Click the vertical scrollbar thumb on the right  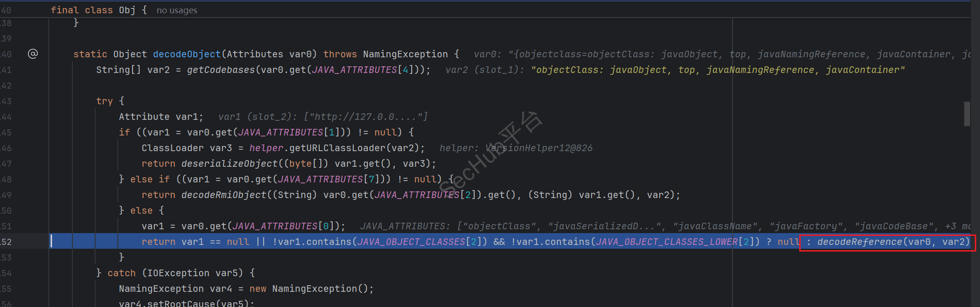click(x=967, y=114)
